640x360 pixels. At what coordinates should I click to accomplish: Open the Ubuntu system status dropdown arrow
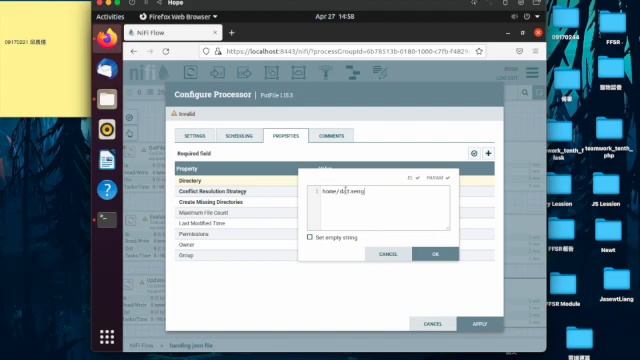(x=538, y=17)
